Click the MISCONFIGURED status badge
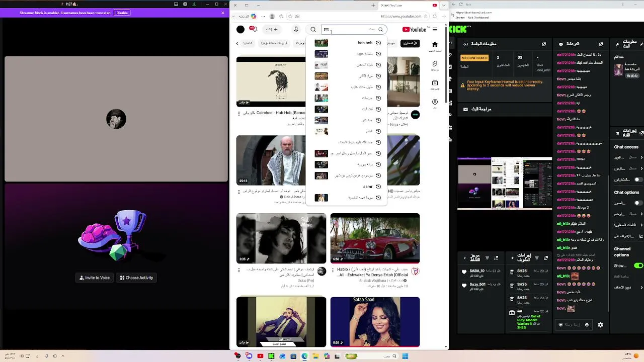644x362 pixels. pos(474,58)
